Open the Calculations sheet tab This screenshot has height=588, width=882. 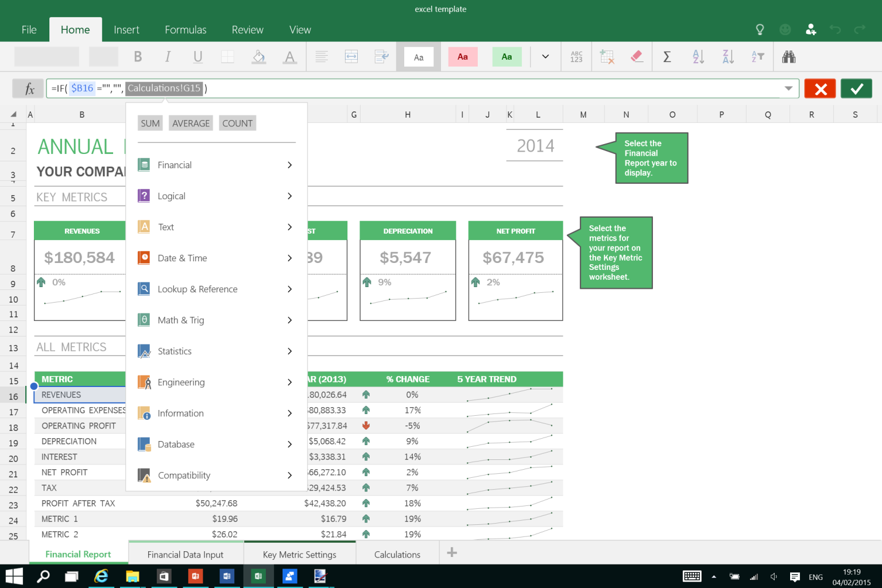(x=397, y=554)
